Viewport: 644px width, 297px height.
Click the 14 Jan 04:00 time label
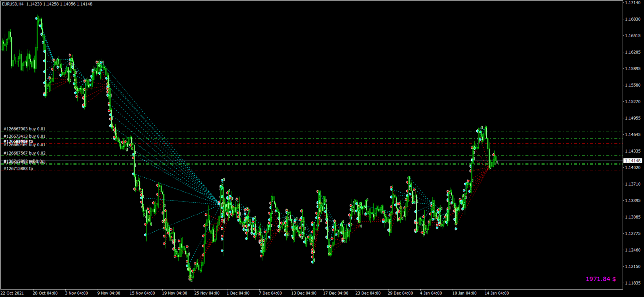pyautogui.click(x=497, y=293)
